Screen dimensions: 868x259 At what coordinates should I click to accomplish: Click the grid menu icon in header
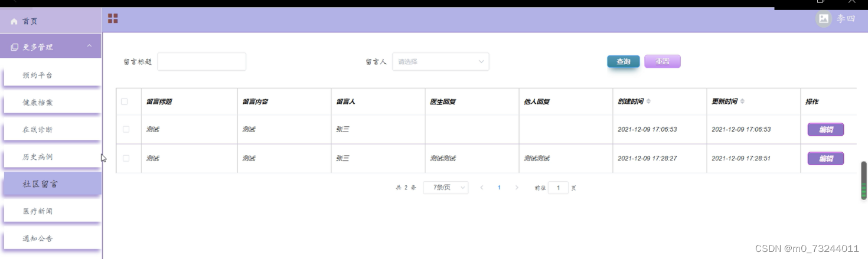[113, 19]
